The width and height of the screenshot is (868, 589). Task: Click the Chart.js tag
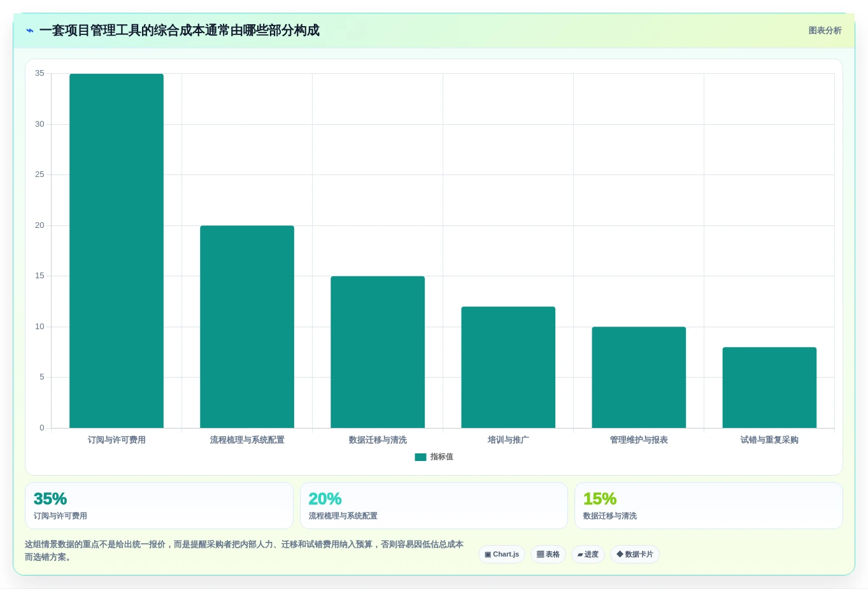click(x=502, y=555)
